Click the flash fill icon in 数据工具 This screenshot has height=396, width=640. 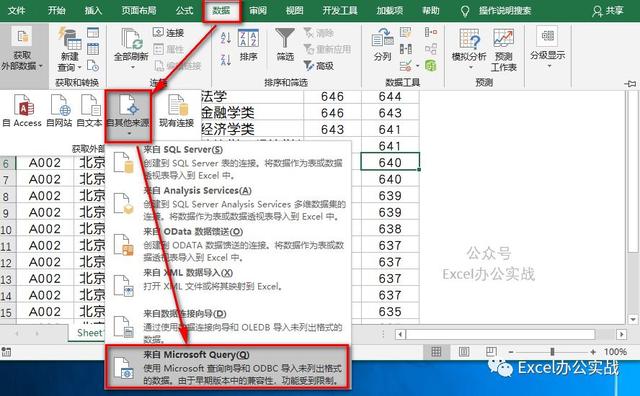406,32
